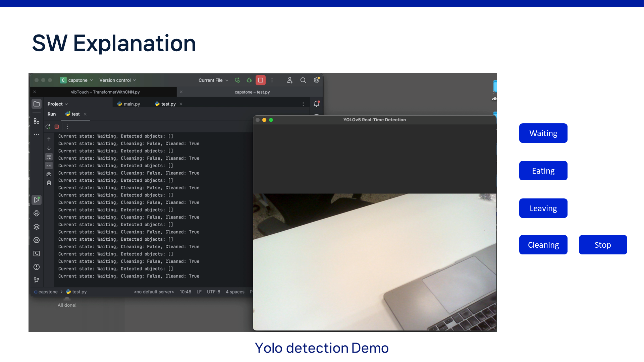Viewport: 644px width, 362px height.
Task: Open IDE settings gear icon
Action: coord(316,80)
